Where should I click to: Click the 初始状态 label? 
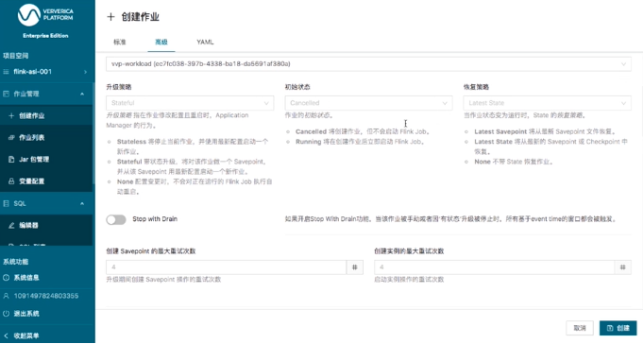297,87
